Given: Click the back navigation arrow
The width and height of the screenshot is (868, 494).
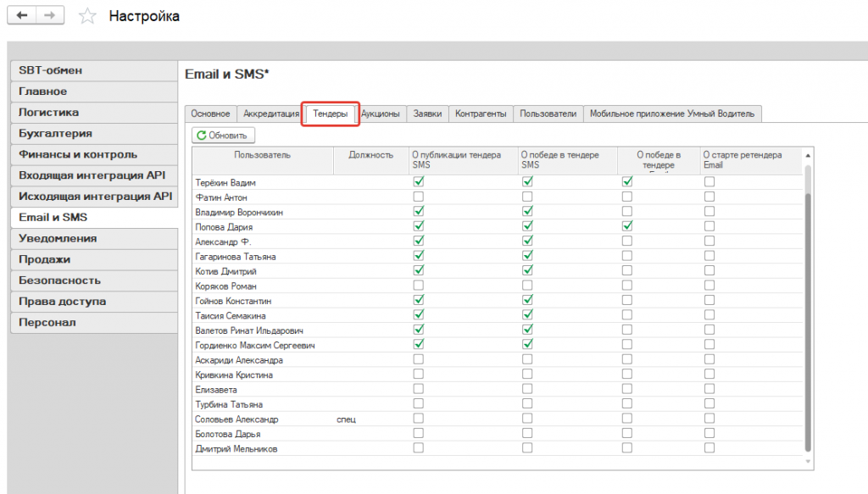Looking at the screenshot, I should (x=21, y=15).
